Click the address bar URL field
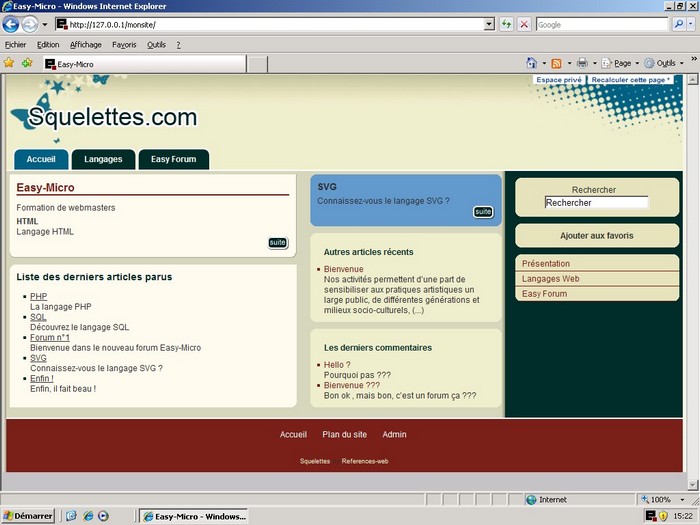The height and width of the screenshot is (525, 700). [270, 25]
